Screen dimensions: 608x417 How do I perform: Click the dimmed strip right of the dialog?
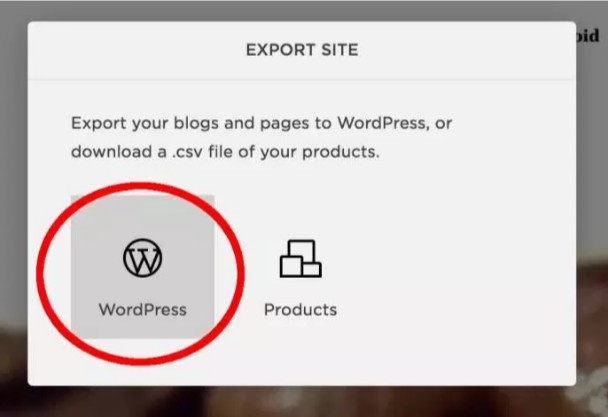point(592,155)
